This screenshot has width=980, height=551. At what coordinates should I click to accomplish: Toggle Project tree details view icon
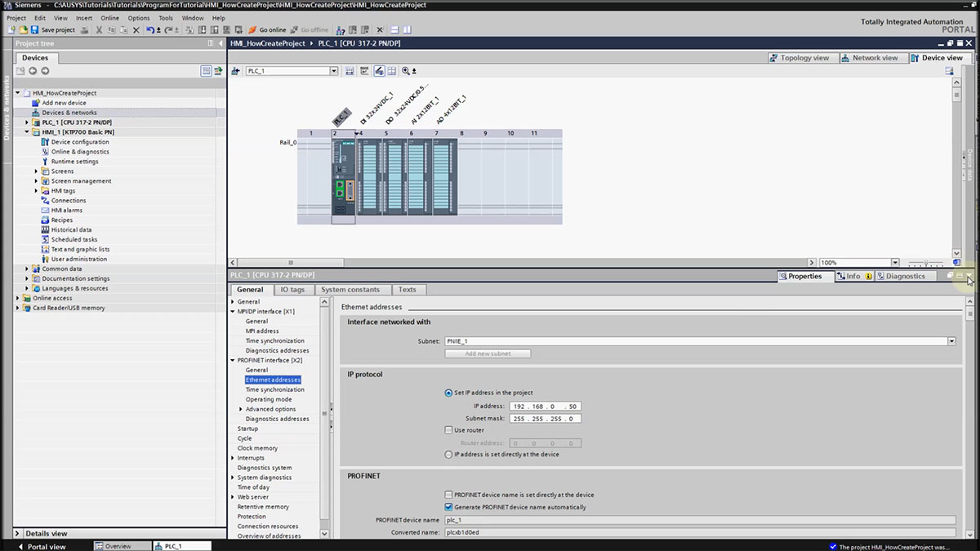click(206, 71)
